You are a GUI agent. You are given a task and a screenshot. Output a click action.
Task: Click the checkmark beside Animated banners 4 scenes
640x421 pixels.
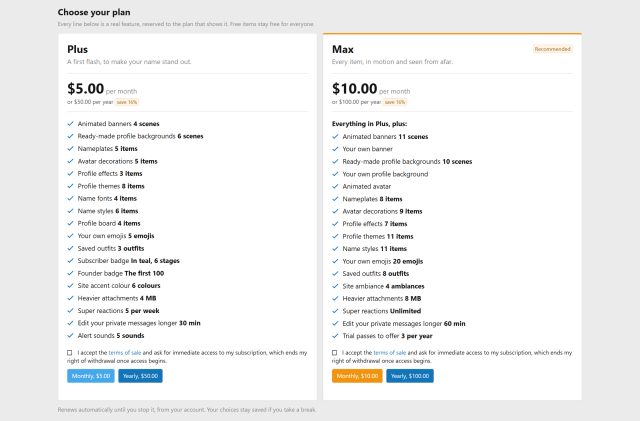(70, 124)
